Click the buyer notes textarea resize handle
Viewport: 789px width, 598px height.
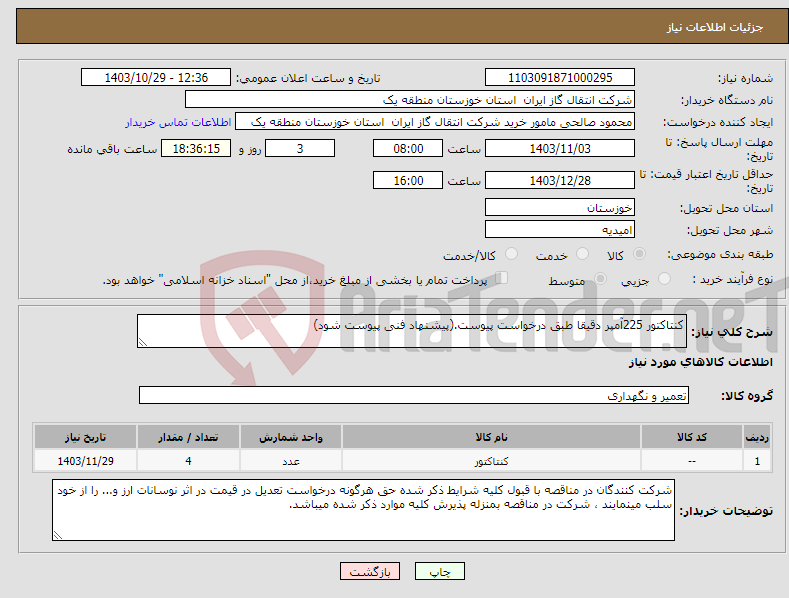coord(58,536)
